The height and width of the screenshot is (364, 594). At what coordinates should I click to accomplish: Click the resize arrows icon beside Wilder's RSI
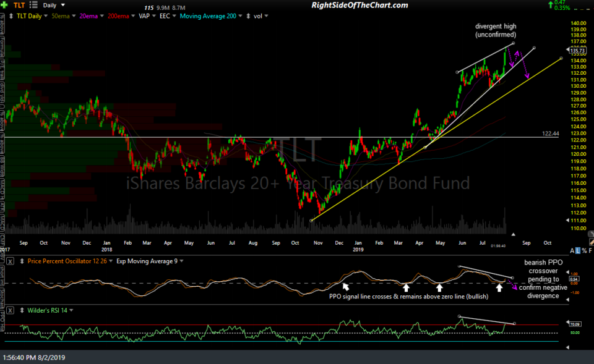(x=22, y=310)
